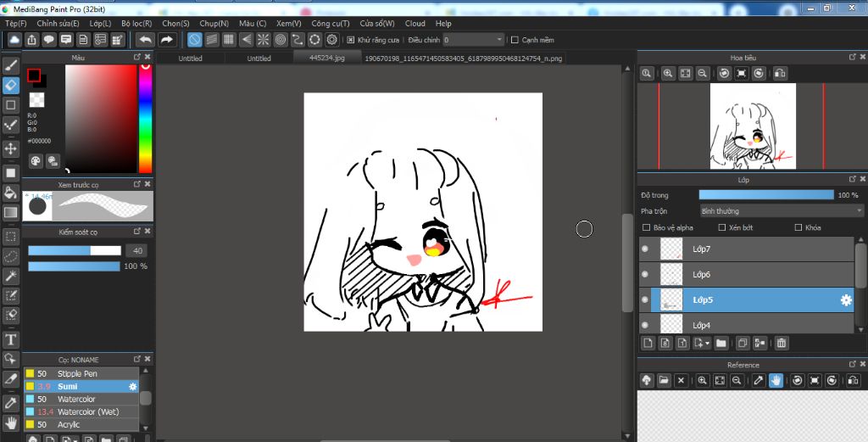Screen dimensions: 868x442
Task: Click the Redo arrow
Action: click(167, 39)
